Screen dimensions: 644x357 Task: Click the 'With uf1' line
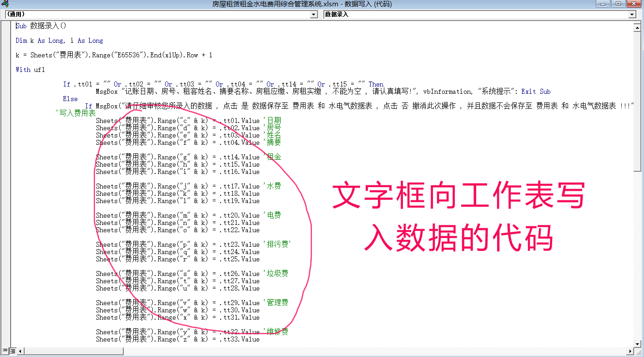coord(30,70)
